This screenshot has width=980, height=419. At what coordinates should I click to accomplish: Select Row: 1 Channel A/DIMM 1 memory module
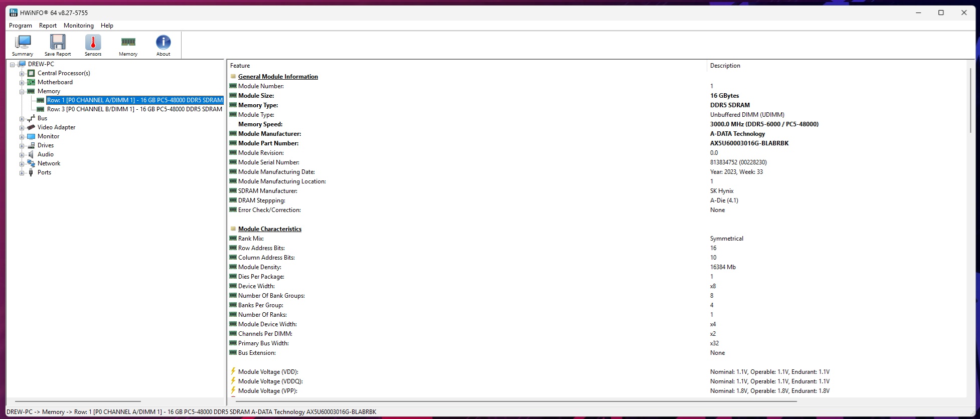pos(135,100)
